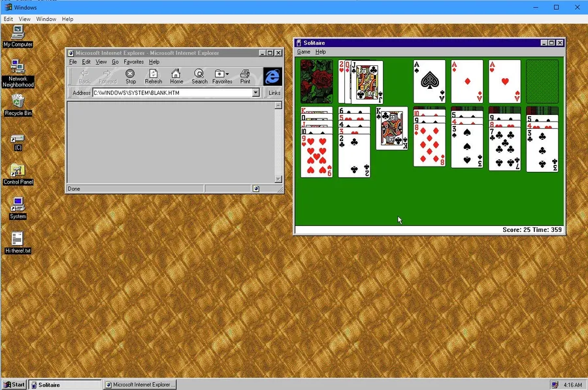Image resolution: width=588 pixels, height=390 pixels.
Task: Open the File menu in Internet Explorer
Action: pos(73,62)
